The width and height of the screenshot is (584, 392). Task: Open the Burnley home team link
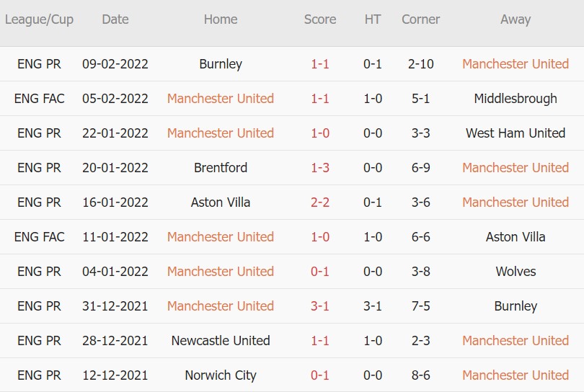tap(221, 64)
